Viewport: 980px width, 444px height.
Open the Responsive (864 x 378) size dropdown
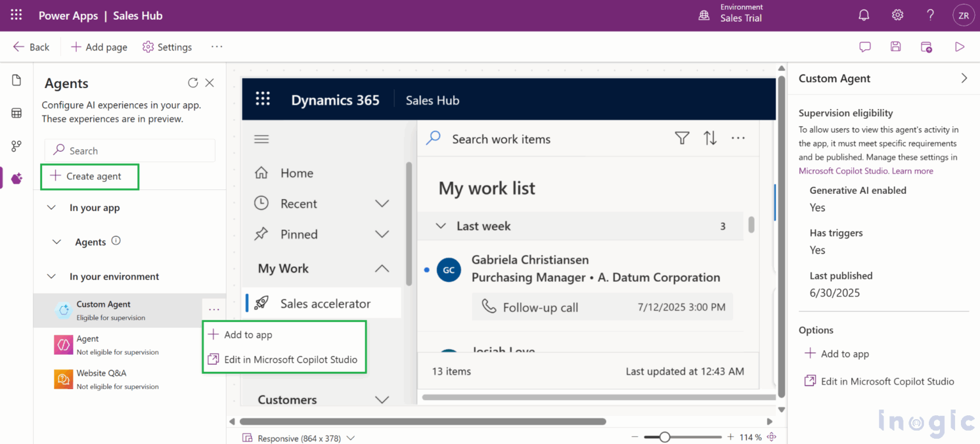pos(300,438)
